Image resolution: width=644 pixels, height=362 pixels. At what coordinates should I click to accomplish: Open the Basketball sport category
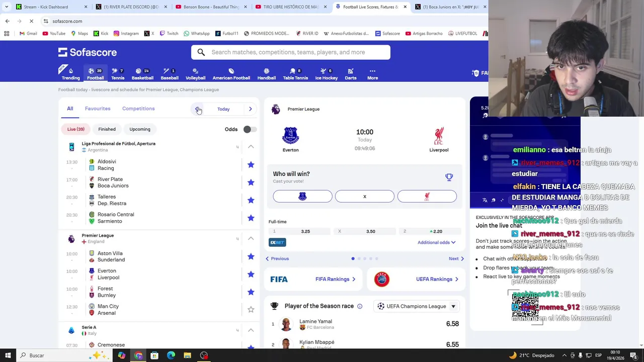coord(142,73)
